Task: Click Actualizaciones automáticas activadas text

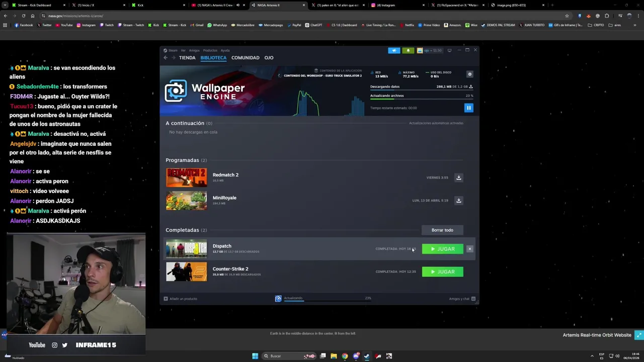Action: (x=436, y=123)
